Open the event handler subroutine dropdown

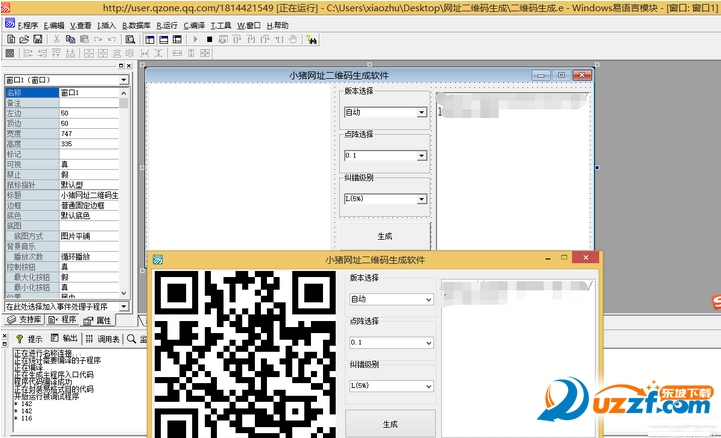point(124,306)
